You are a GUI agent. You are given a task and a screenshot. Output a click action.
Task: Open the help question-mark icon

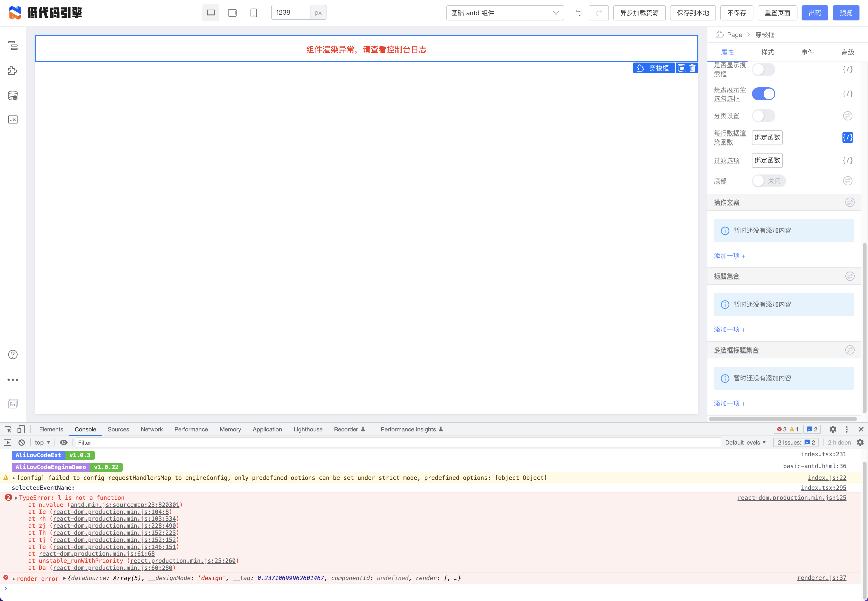[12, 354]
